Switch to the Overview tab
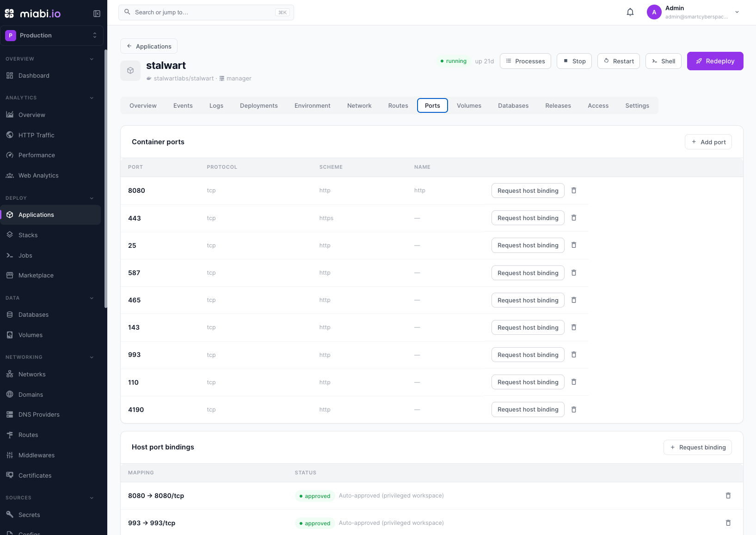The height and width of the screenshot is (535, 756). [x=143, y=106]
